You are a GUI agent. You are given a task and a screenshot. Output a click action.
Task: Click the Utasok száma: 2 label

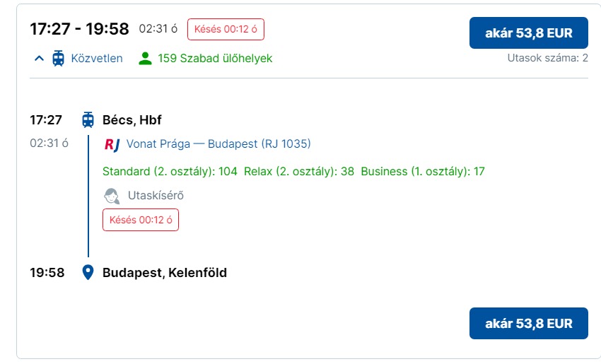click(547, 58)
